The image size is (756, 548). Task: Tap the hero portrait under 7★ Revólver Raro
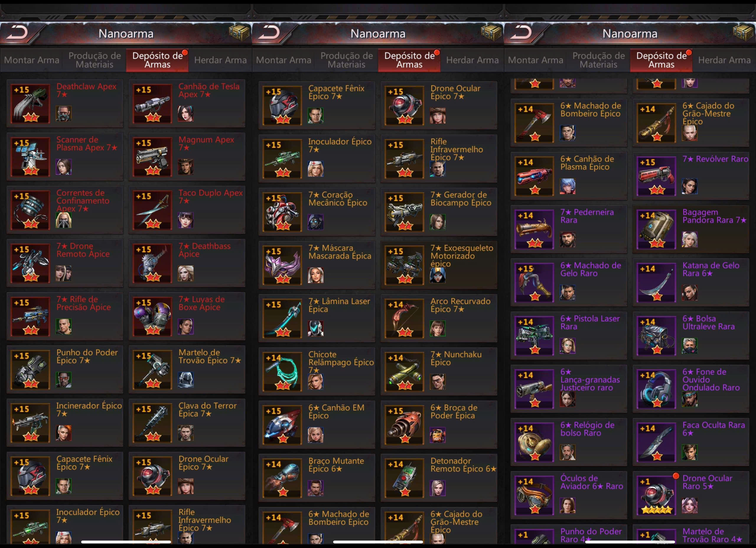(689, 186)
